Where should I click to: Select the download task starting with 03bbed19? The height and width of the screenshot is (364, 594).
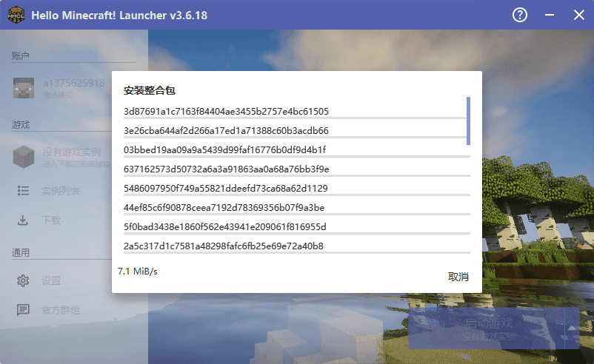pyautogui.click(x=224, y=149)
